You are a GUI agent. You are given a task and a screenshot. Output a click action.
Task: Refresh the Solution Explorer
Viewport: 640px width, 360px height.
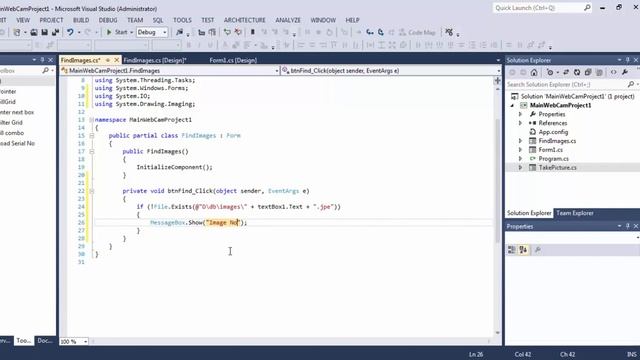pos(577,73)
